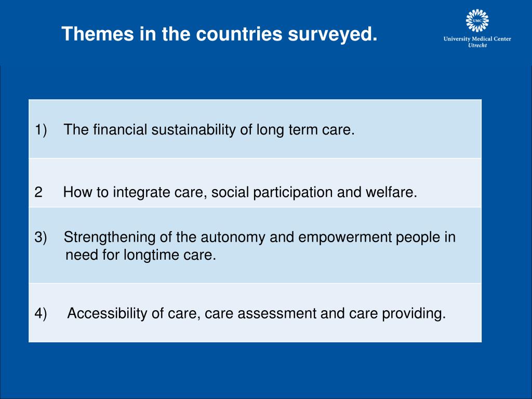Select the row 'Accessibility of care' item
532x399 pixels.
(255, 313)
